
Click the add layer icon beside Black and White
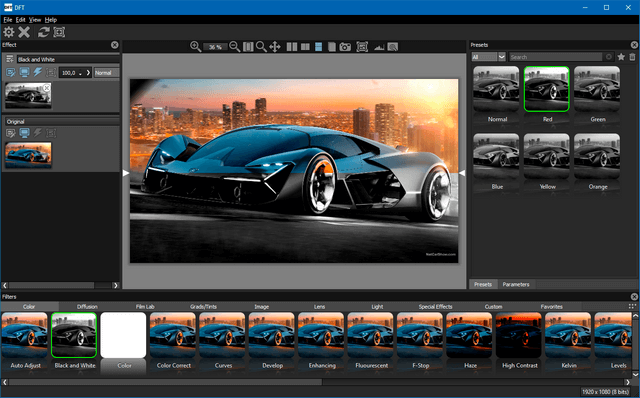[x=10, y=59]
